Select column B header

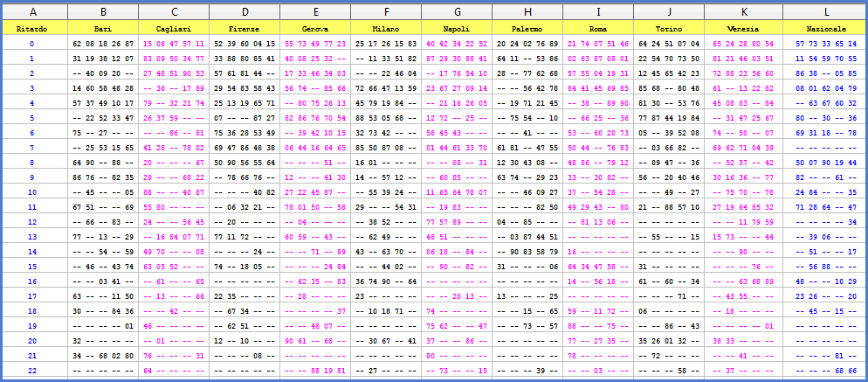coord(103,12)
